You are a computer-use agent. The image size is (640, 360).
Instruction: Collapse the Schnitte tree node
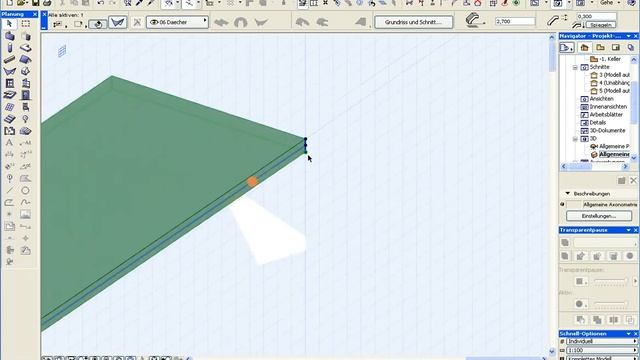575,67
